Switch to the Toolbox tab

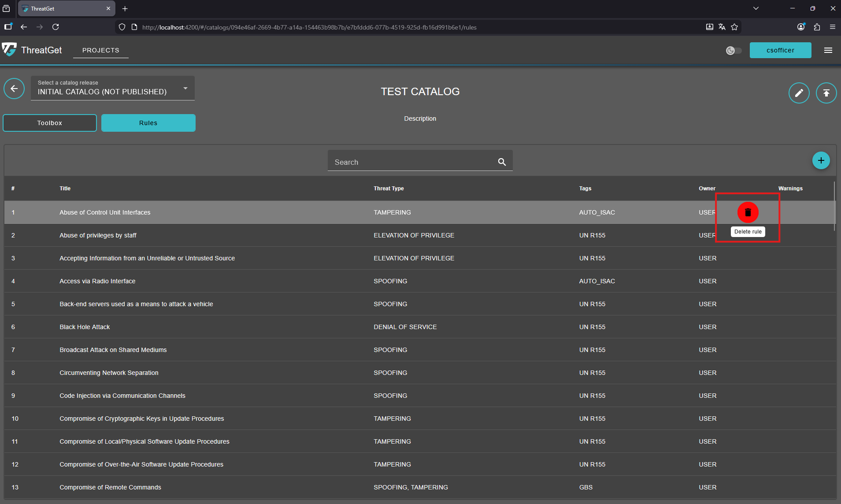pyautogui.click(x=50, y=123)
